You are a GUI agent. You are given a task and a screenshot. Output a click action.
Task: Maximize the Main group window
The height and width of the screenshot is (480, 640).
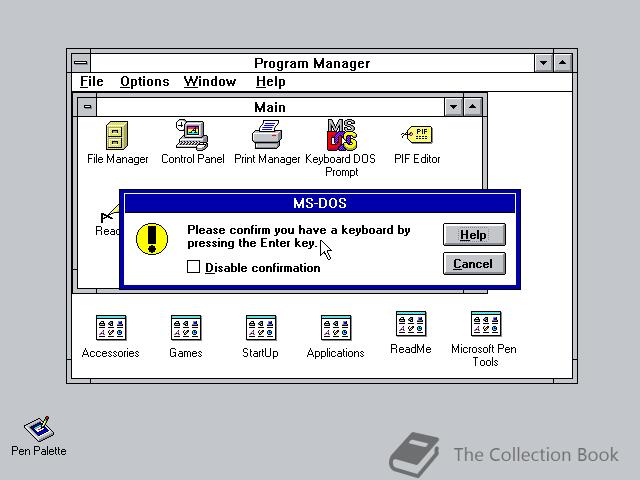(472, 107)
